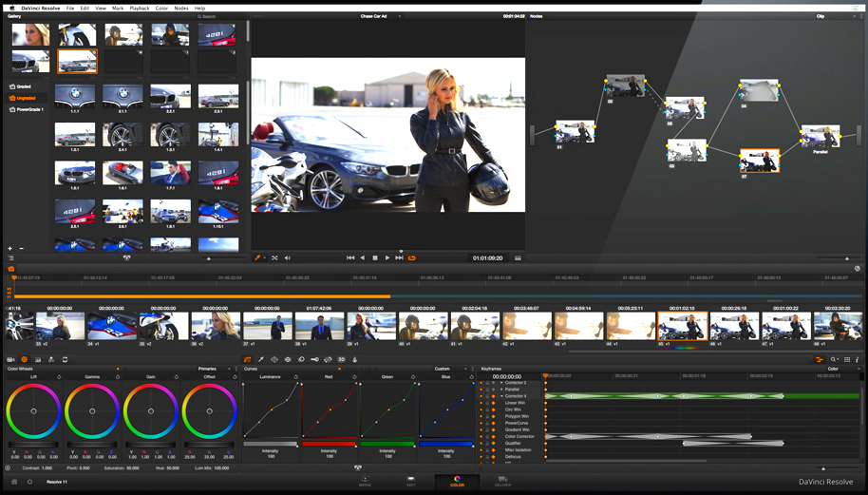Open the 3D palette button
Screen dimensions: 868x495
click(341, 360)
